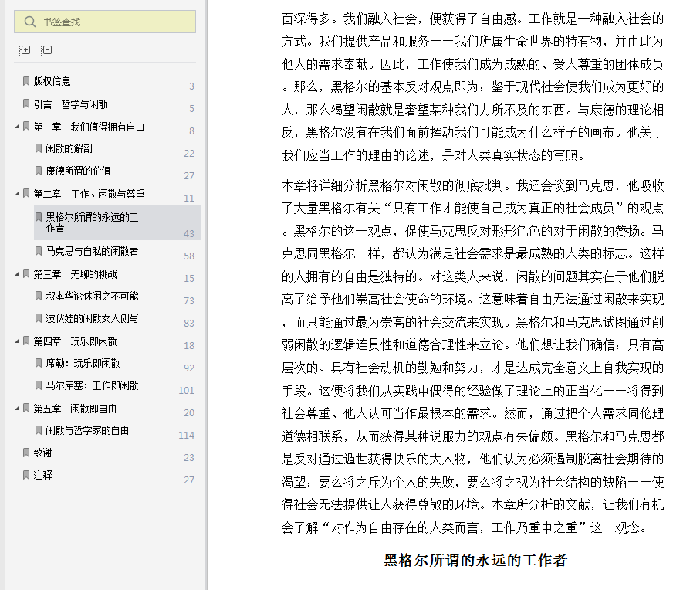Click the bookmark icon beside 波伏娃的闲散女人侧写

[39, 317]
